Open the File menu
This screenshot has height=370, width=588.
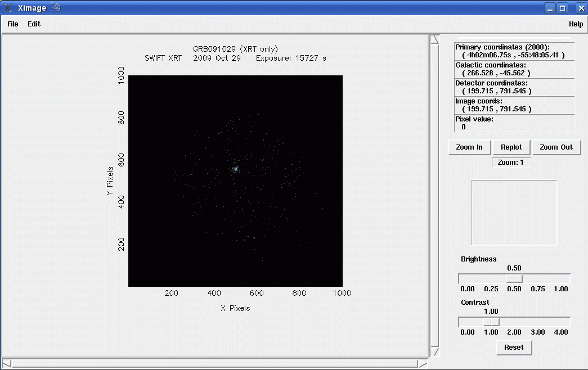coord(12,24)
